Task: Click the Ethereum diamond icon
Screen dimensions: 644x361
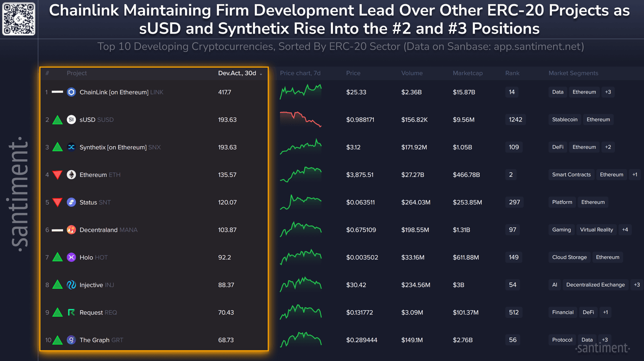Action: pos(71,175)
